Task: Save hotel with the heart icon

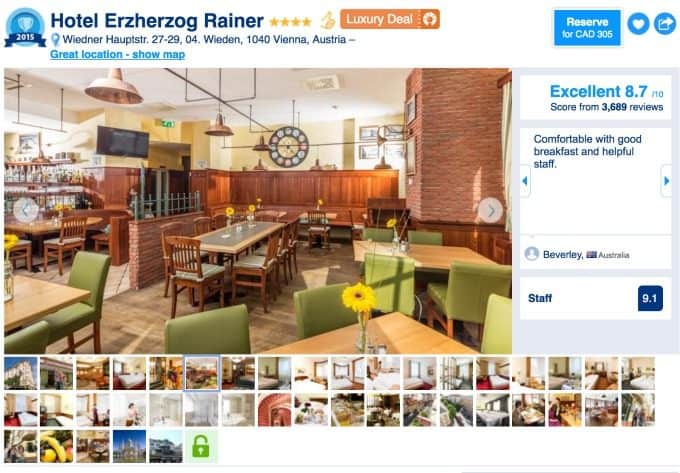Action: (638, 24)
